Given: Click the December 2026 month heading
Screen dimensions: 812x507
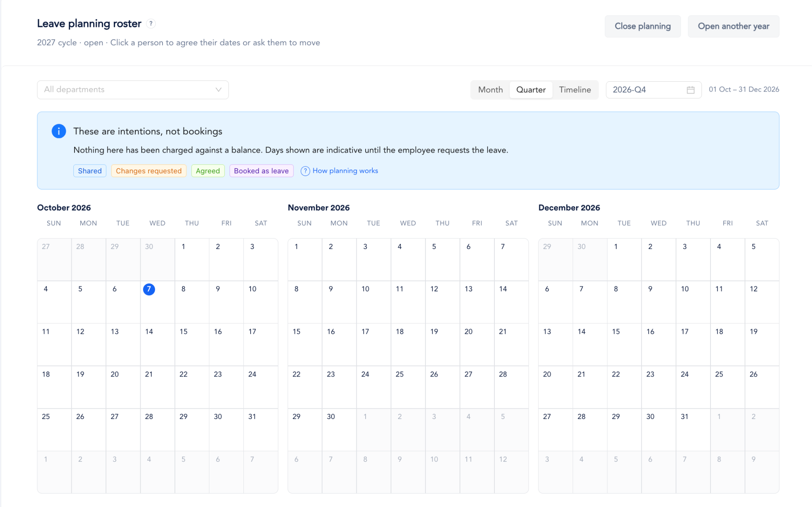Looking at the screenshot, I should tap(569, 208).
